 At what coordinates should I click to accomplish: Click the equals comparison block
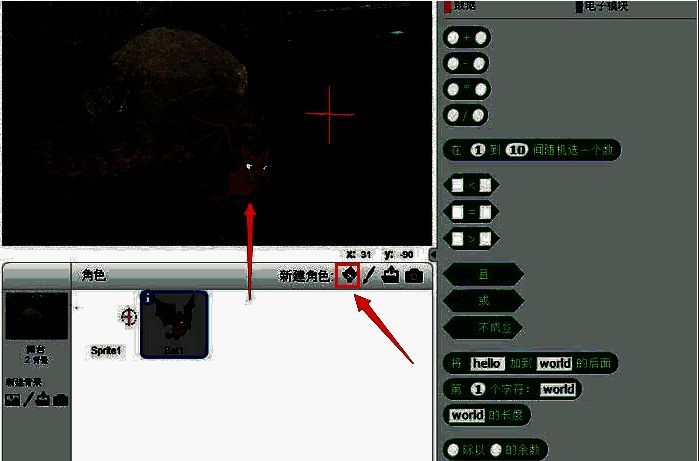[x=471, y=212]
